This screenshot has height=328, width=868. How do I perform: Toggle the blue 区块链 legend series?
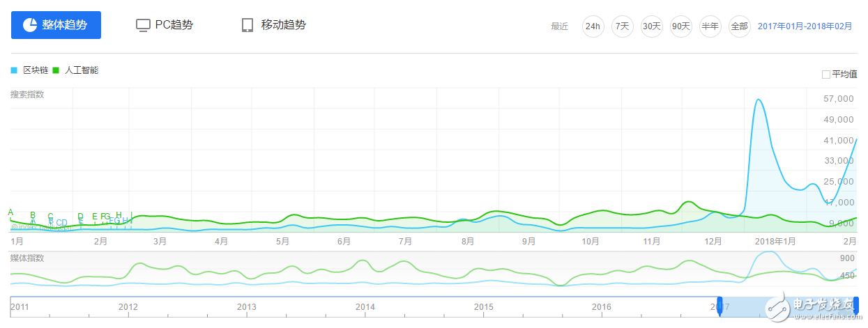coord(30,70)
